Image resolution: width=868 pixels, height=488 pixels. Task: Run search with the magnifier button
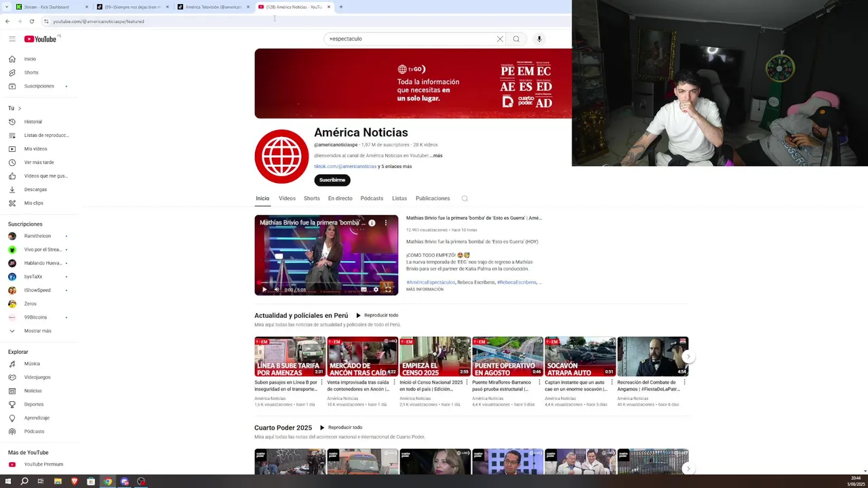click(x=516, y=39)
